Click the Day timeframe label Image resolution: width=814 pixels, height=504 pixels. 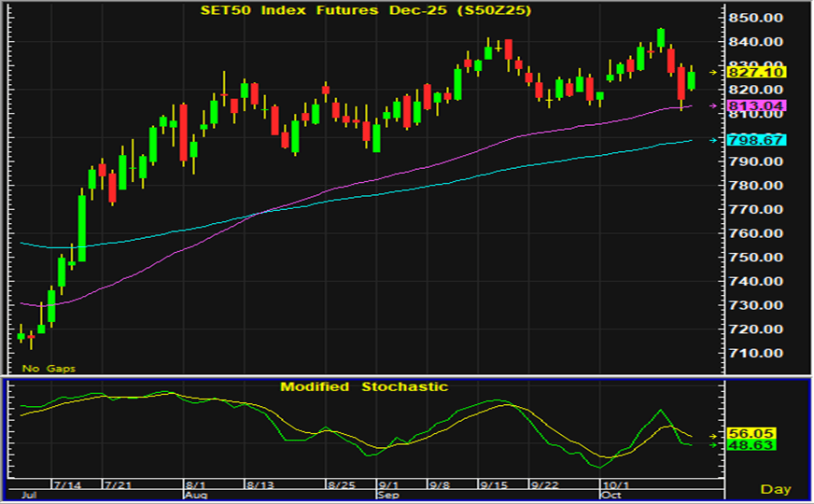(776, 489)
